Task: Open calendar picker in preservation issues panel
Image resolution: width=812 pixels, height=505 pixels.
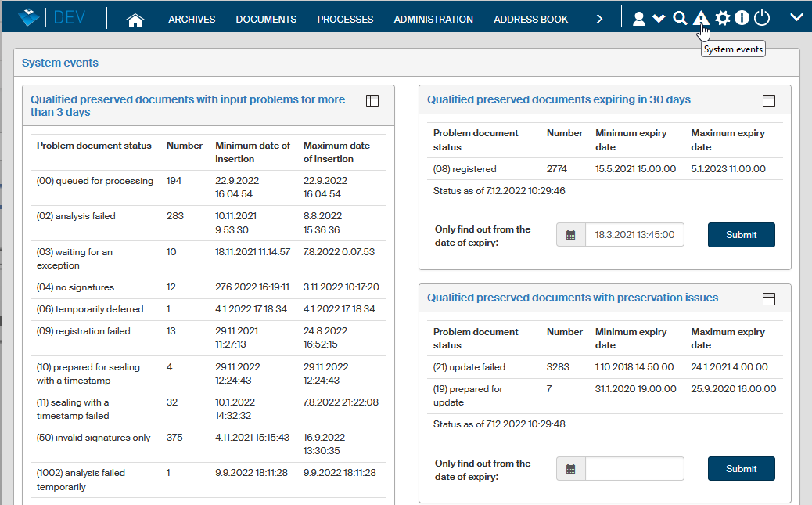Action: [x=571, y=469]
